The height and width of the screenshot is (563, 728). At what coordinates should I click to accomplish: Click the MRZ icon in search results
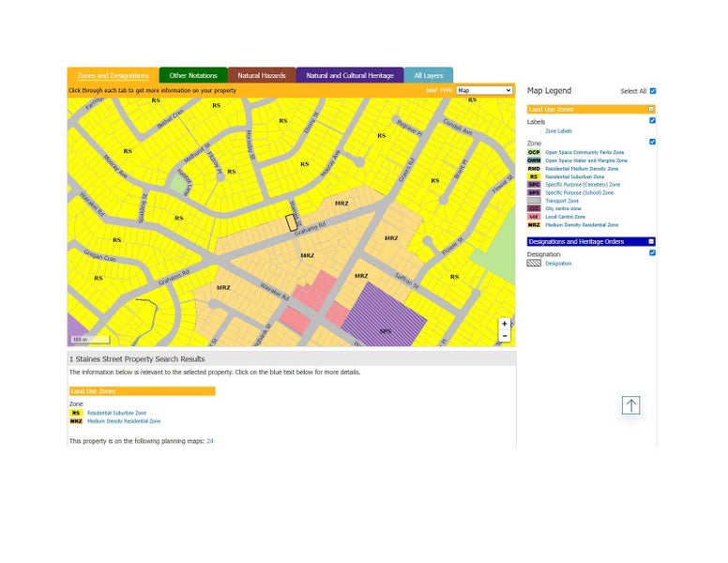pos(76,421)
